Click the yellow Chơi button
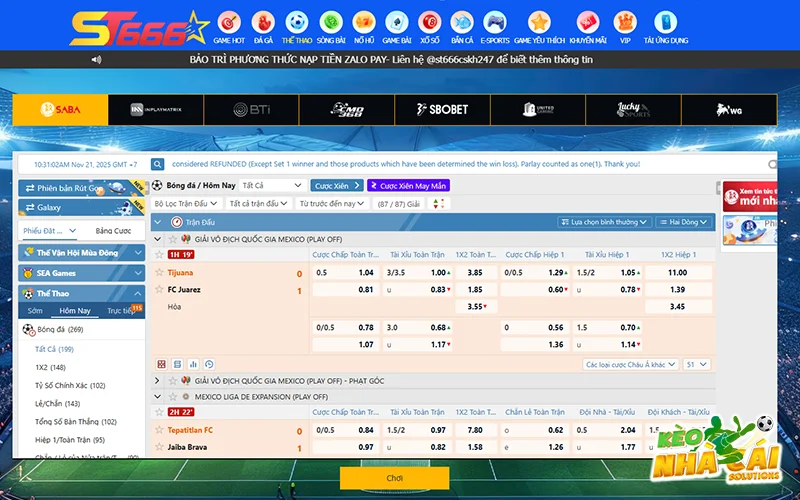Image resolution: width=800 pixels, height=500 pixels. 394,478
